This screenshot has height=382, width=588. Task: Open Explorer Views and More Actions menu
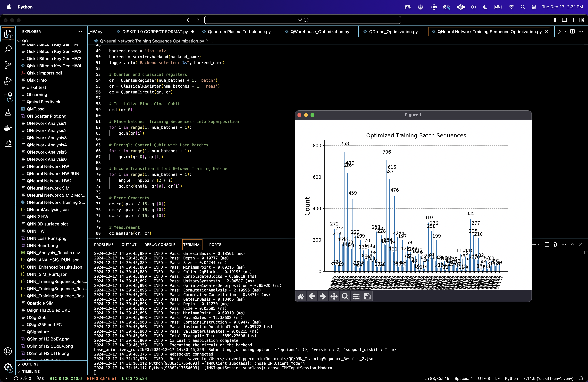[x=80, y=32]
